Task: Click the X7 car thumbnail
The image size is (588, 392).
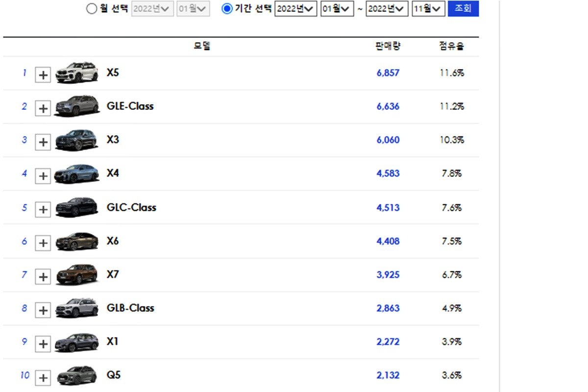Action: tap(76, 274)
